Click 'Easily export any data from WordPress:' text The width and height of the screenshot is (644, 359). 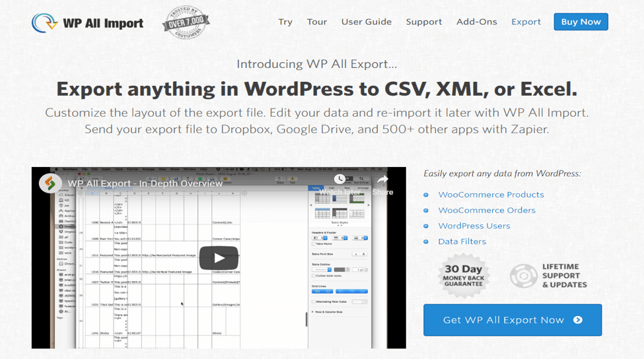pyautogui.click(x=502, y=174)
